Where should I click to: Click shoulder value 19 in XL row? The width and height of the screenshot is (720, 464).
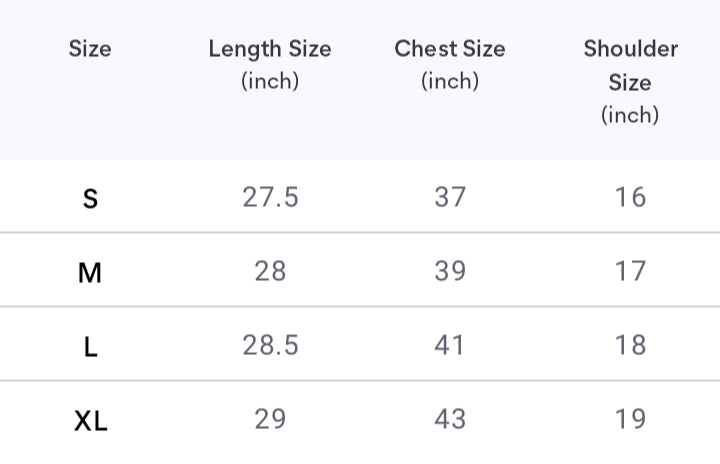(x=630, y=419)
